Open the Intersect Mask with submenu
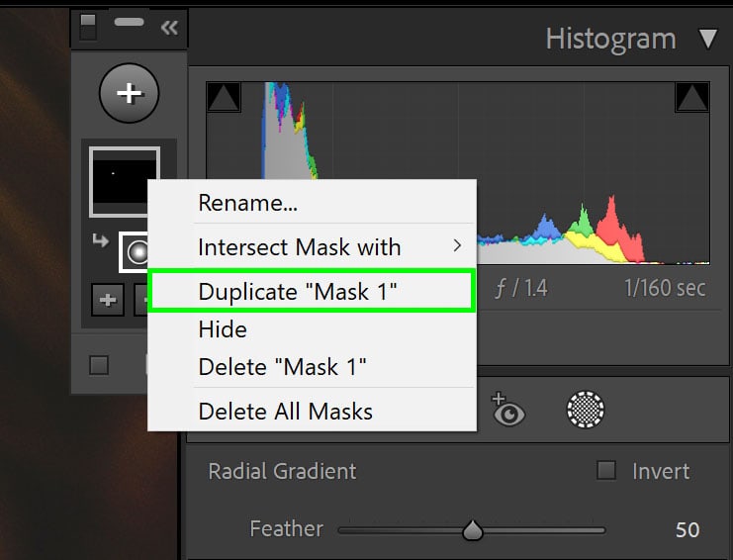The image size is (733, 560). tap(312, 246)
